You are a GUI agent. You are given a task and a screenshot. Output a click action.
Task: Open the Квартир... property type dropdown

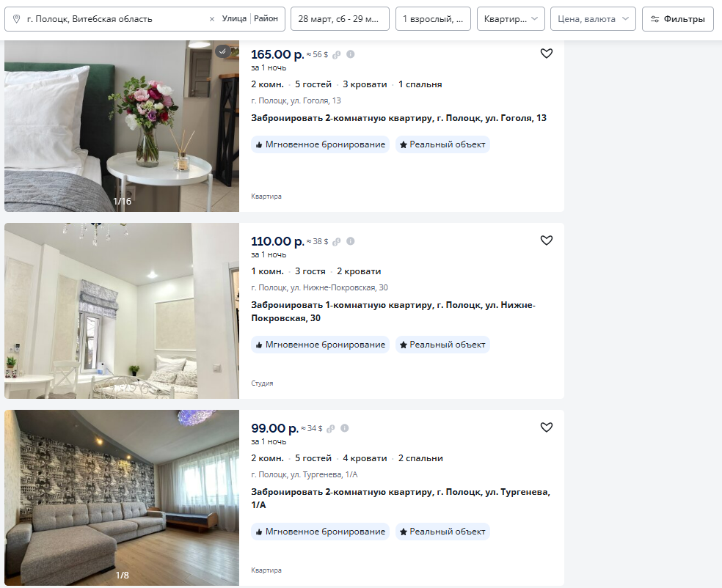tap(511, 19)
